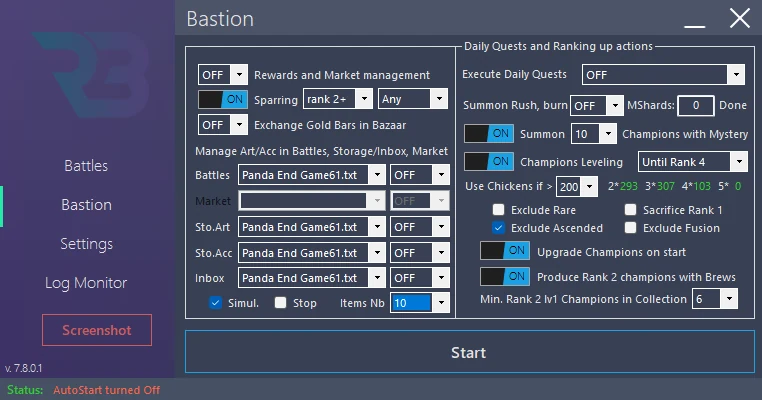Open Exchange Gold Bars in Bazaar dropdown
Image resolution: width=762 pixels, height=400 pixels.
(223, 125)
